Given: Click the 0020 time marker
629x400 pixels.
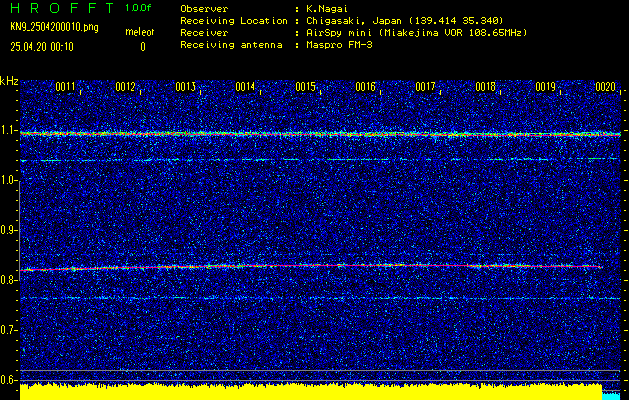Looking at the screenshot, I should [605, 87].
